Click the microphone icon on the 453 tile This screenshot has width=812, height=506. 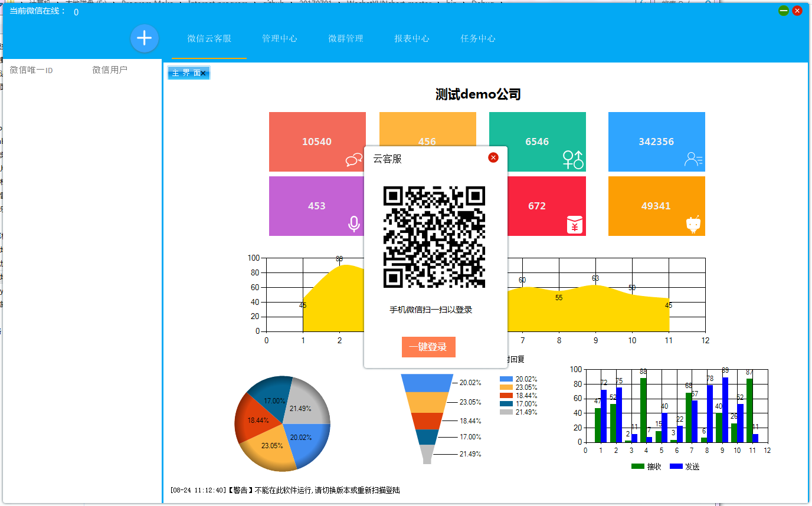(x=354, y=224)
